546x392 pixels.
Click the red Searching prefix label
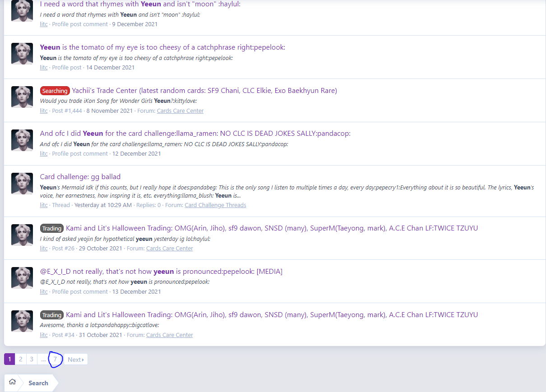tap(55, 91)
